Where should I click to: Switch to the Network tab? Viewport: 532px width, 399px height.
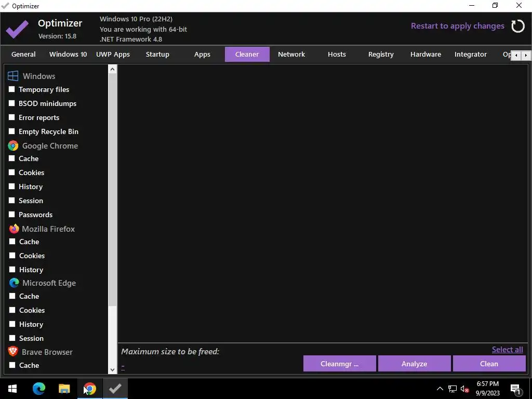(291, 54)
